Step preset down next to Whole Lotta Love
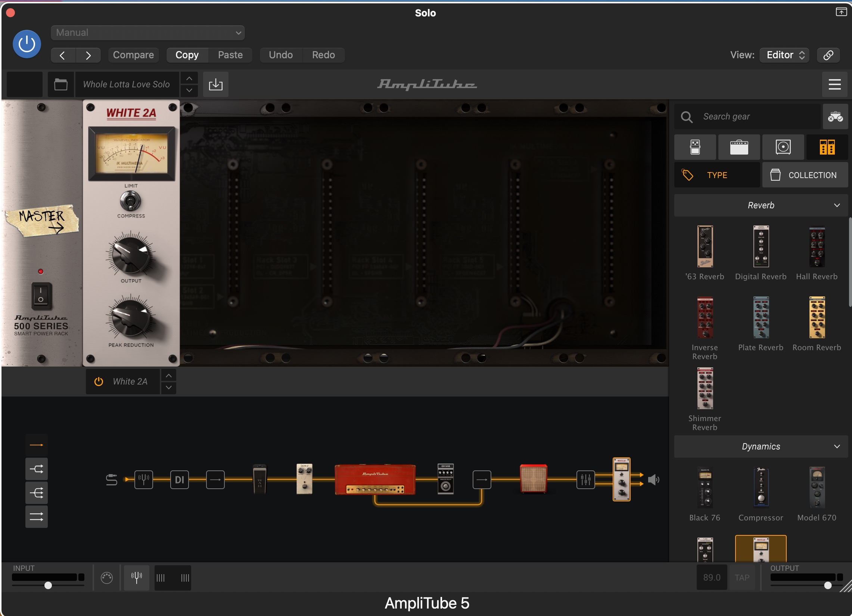Image resolution: width=852 pixels, height=616 pixels. click(x=189, y=90)
